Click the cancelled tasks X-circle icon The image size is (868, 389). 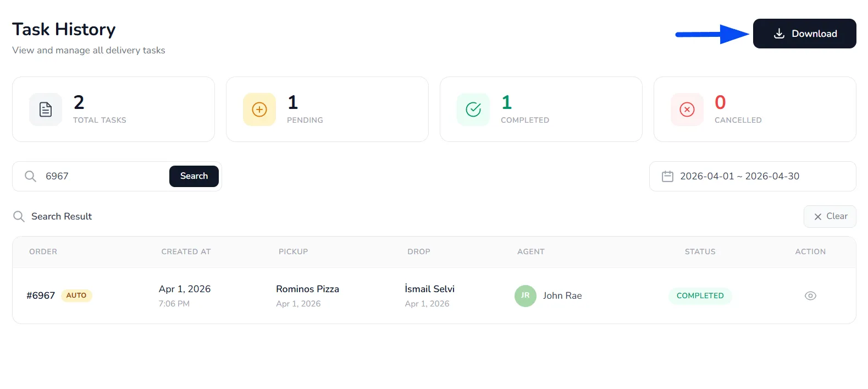tap(687, 109)
